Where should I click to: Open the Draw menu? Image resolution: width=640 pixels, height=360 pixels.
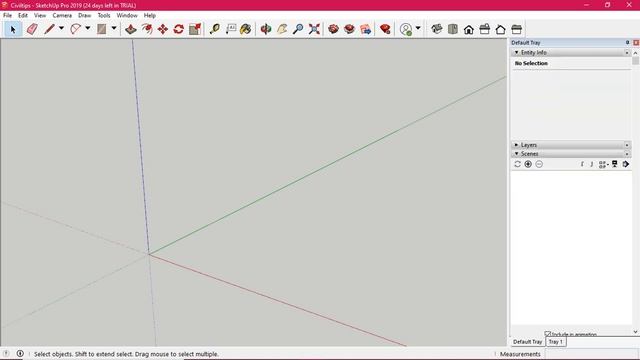click(84, 15)
